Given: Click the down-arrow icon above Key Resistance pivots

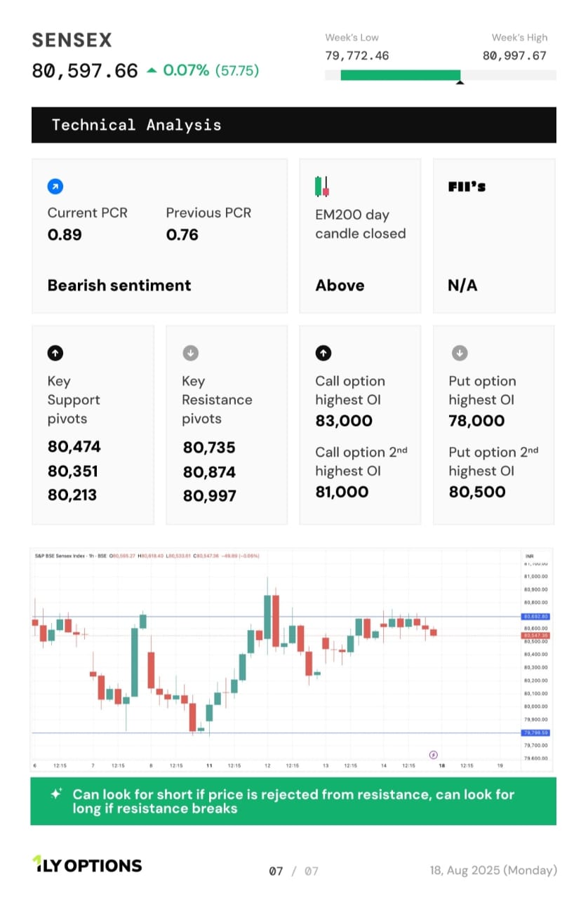Looking at the screenshot, I should [190, 353].
